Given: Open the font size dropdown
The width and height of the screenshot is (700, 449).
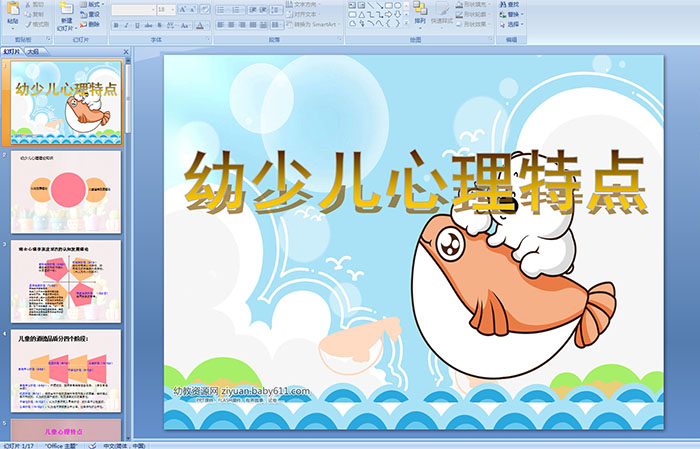Looking at the screenshot, I should point(172,10).
